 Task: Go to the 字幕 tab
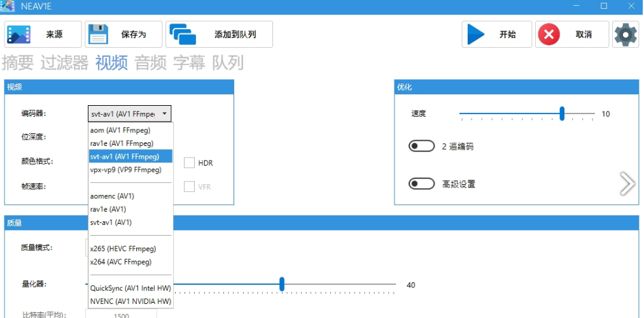[x=190, y=62]
